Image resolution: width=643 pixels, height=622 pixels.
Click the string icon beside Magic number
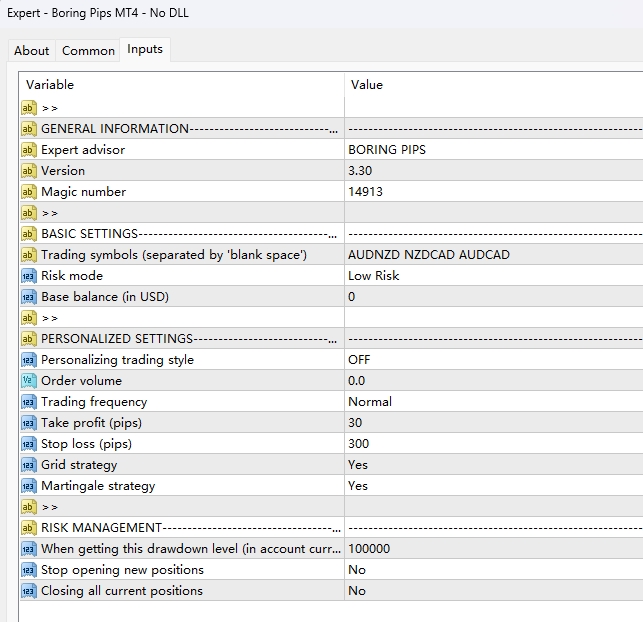click(29, 191)
